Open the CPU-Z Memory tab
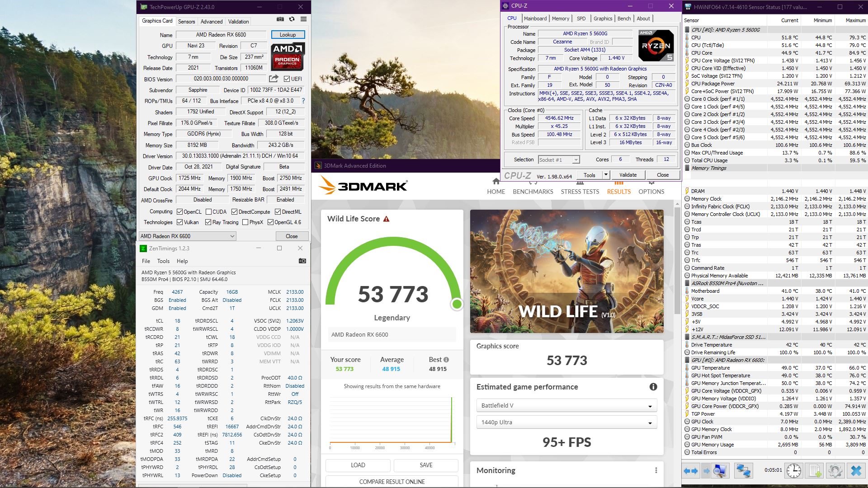Viewport: 868px width, 488px height. (561, 19)
